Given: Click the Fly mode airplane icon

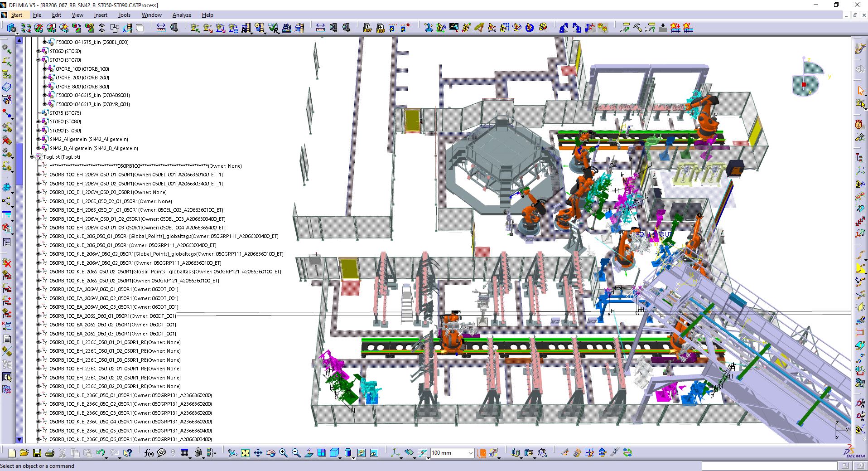Looking at the screenshot, I should click(x=232, y=452).
